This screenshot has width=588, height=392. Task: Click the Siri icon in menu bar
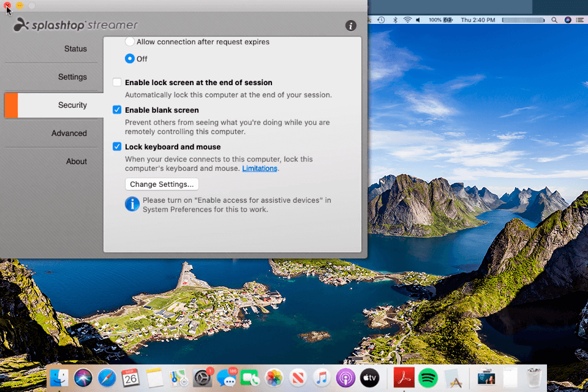coord(568,20)
